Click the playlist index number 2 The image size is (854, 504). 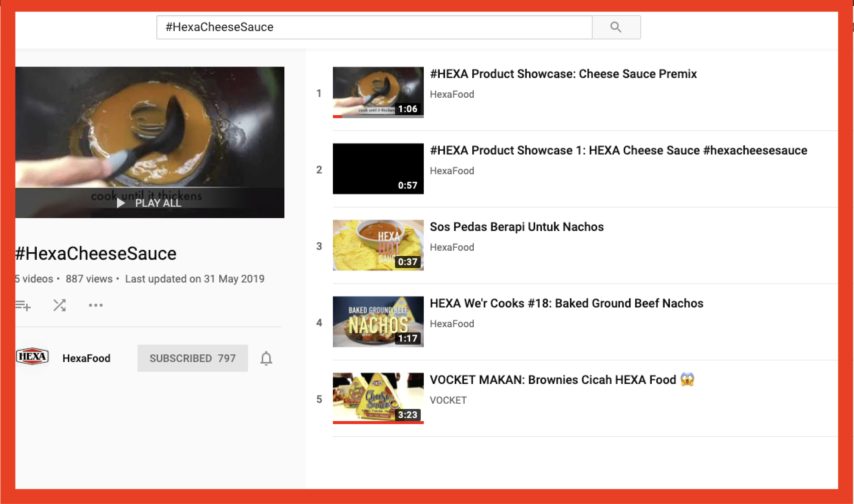tap(319, 170)
